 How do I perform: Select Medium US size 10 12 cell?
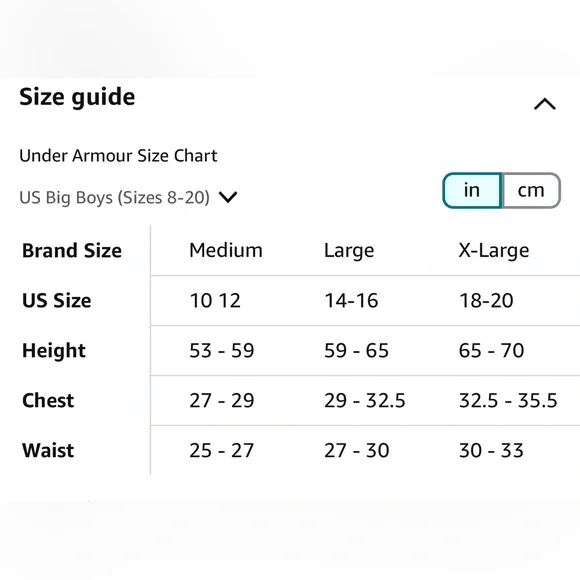pos(215,300)
